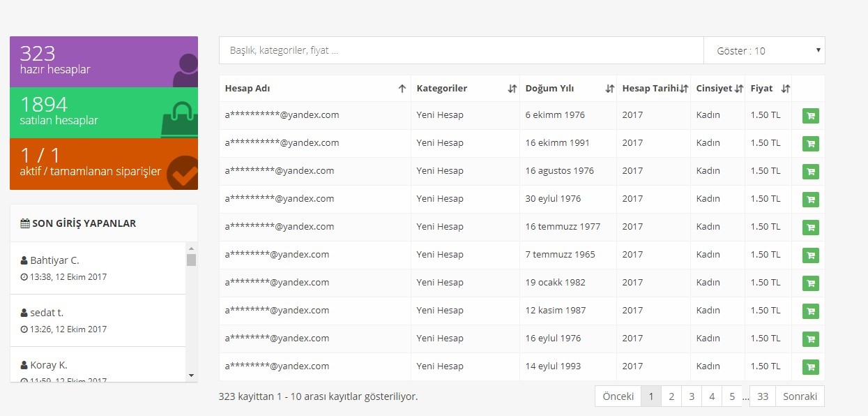Click the person icon next to sedat t.
This screenshot has height=416, width=868.
coord(24,313)
